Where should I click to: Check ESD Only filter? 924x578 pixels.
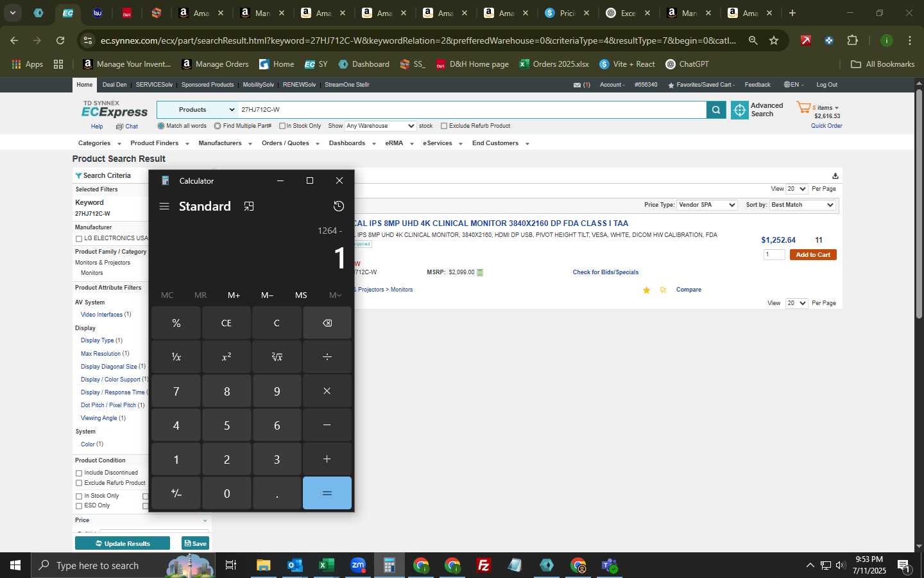point(79,506)
